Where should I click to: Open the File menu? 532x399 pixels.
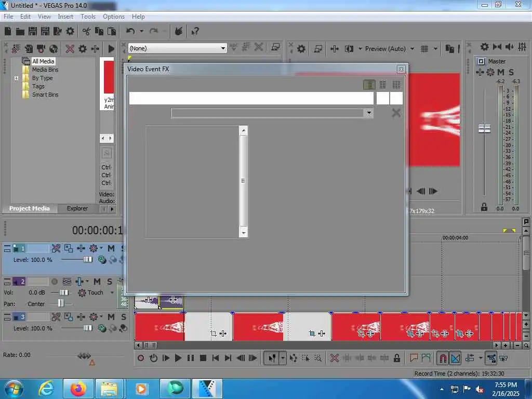click(x=8, y=16)
